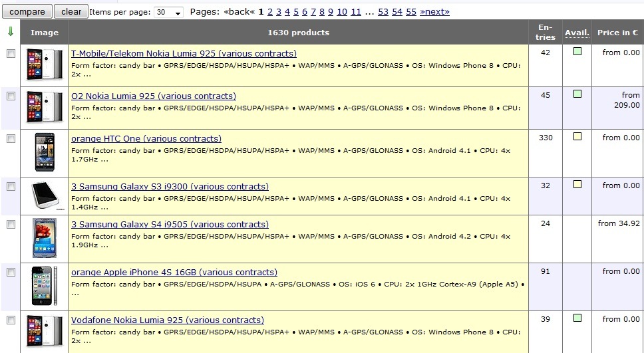Click the Price in € column header
Viewport: 644px width, 353px height.
pos(617,33)
